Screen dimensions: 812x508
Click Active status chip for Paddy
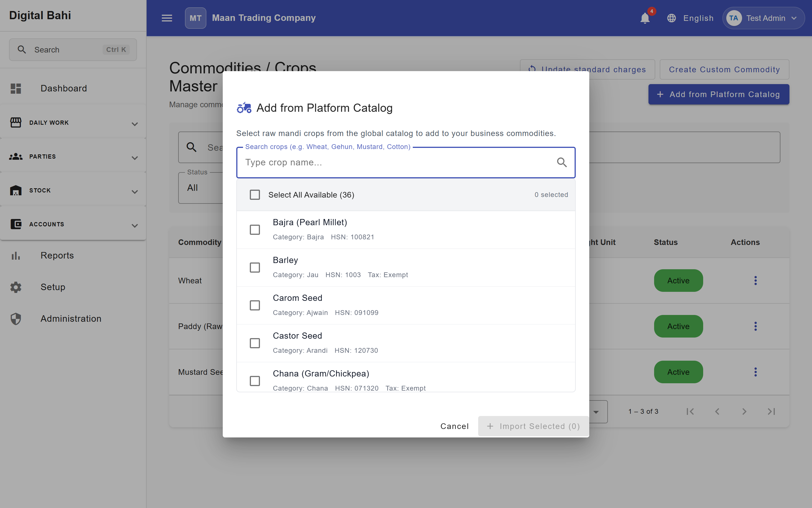pyautogui.click(x=678, y=326)
